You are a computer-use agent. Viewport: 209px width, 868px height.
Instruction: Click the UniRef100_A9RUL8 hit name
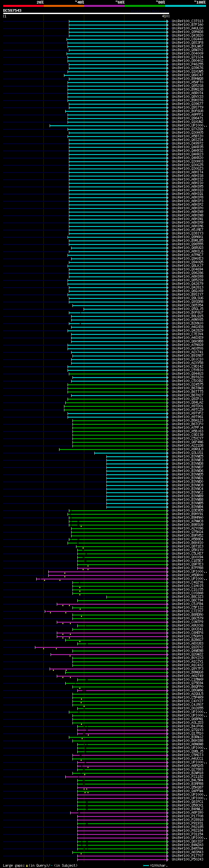click(187, 449)
